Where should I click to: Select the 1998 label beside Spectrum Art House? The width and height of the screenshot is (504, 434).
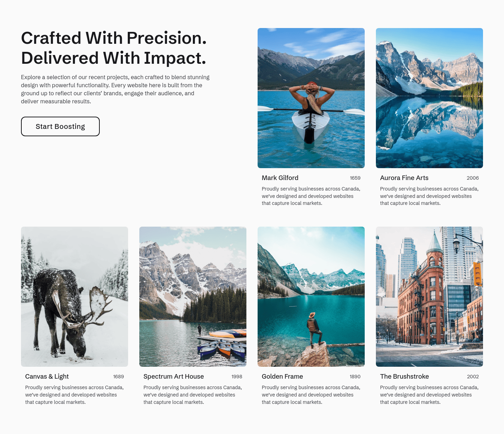pyautogui.click(x=237, y=377)
